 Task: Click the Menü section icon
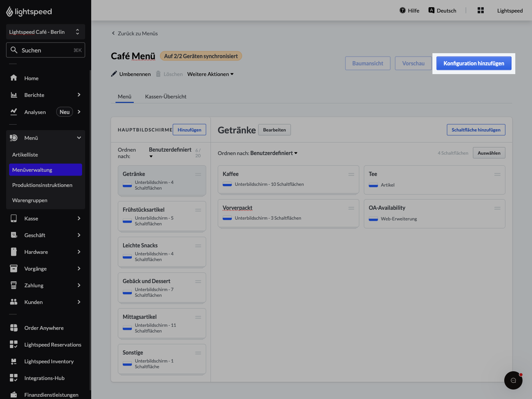(x=14, y=138)
